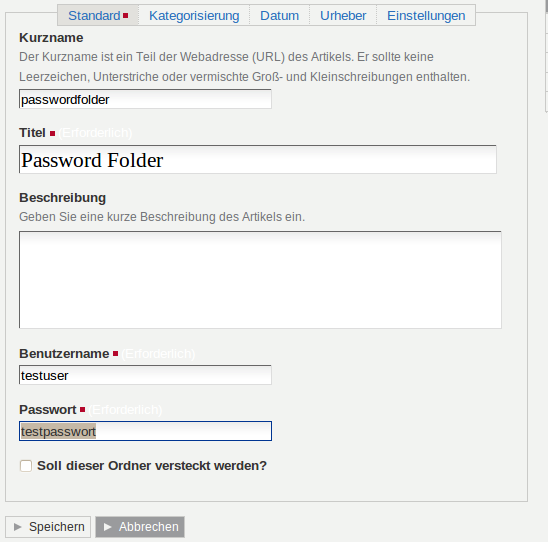The height and width of the screenshot is (542, 548).
Task: Open the Datum tab
Action: [279, 16]
